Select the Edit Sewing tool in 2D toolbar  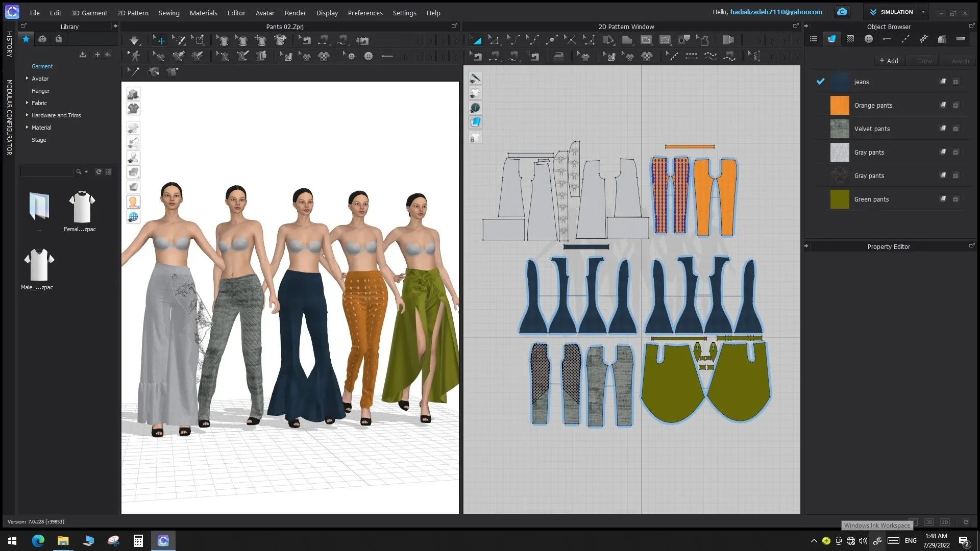pos(476,56)
